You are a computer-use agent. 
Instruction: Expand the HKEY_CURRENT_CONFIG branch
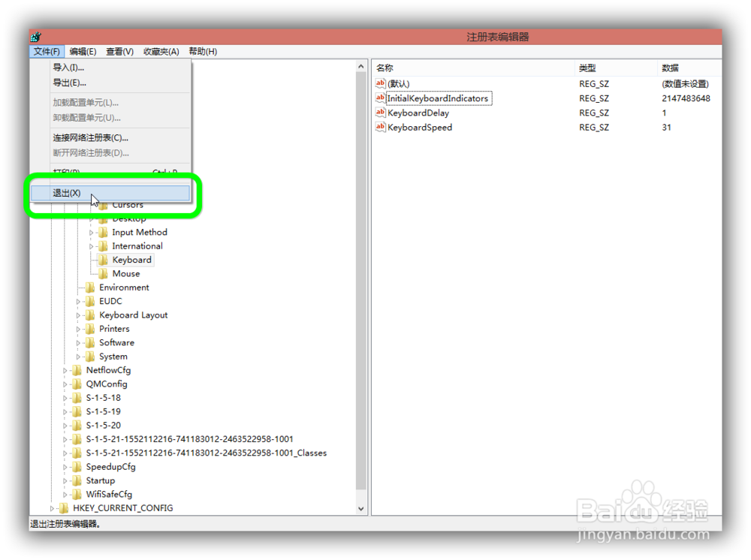click(x=51, y=507)
